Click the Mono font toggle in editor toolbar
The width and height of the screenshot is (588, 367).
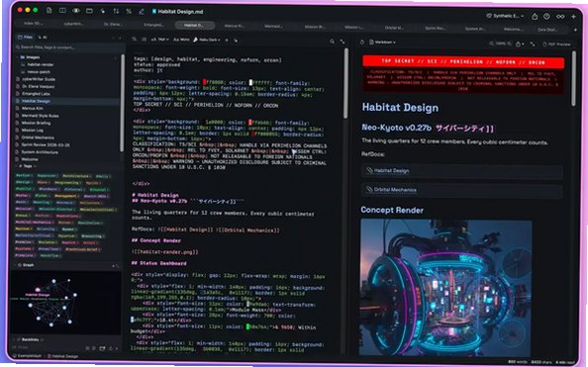[x=181, y=40]
